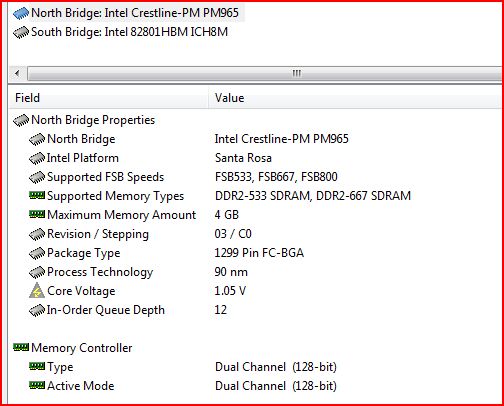Click the 90 nm value

tap(231, 272)
